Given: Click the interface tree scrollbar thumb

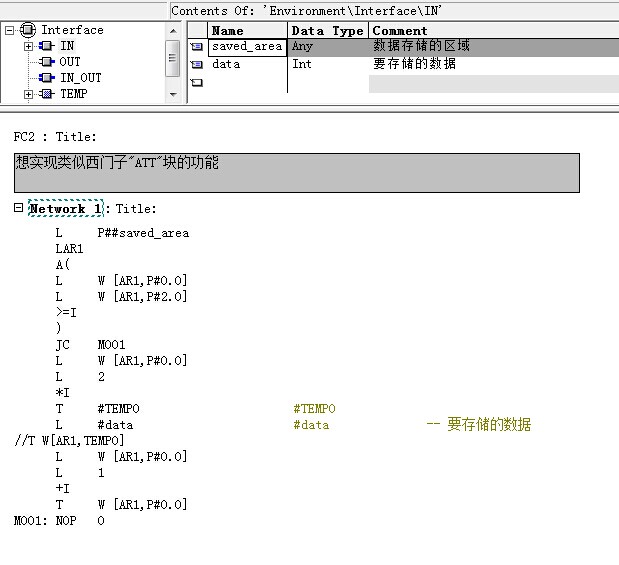Looking at the screenshot, I should (173, 58).
